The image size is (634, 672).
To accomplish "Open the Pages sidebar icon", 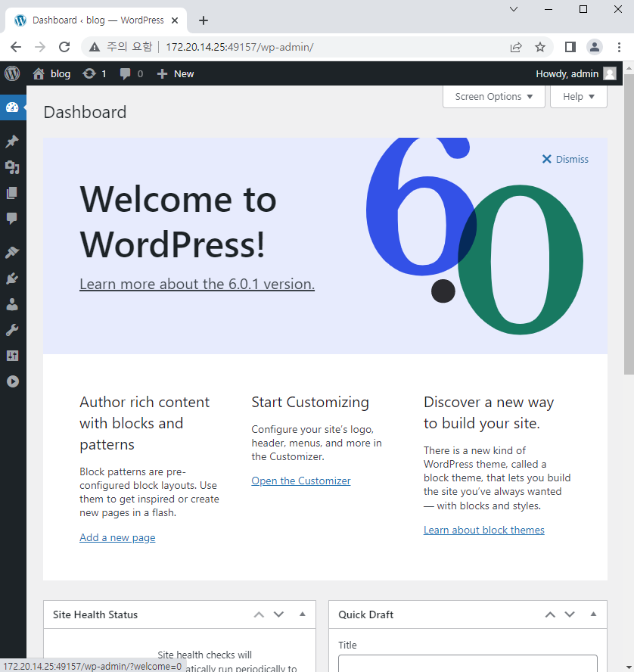I will click(x=12, y=193).
